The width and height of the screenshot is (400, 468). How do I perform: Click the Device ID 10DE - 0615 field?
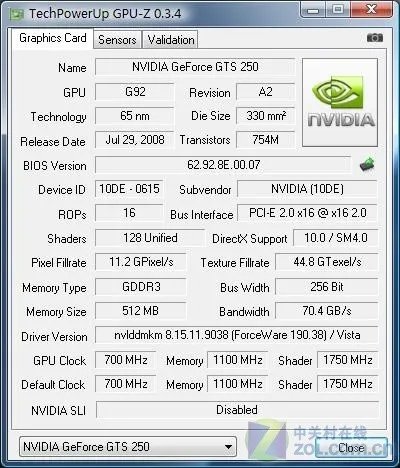(129, 189)
